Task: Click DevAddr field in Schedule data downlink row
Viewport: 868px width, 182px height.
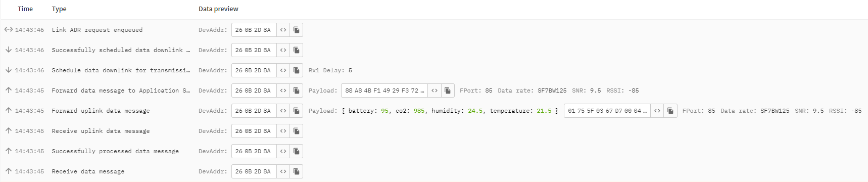Action: [254, 70]
